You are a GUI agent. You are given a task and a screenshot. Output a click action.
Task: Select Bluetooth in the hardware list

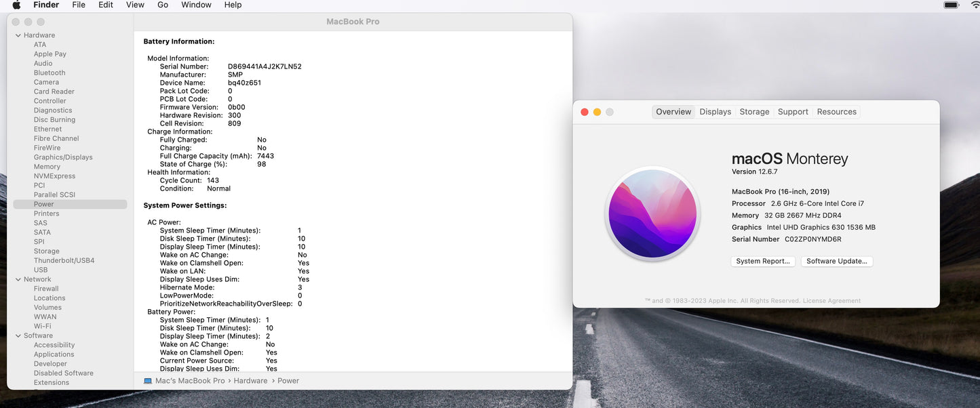(50, 73)
